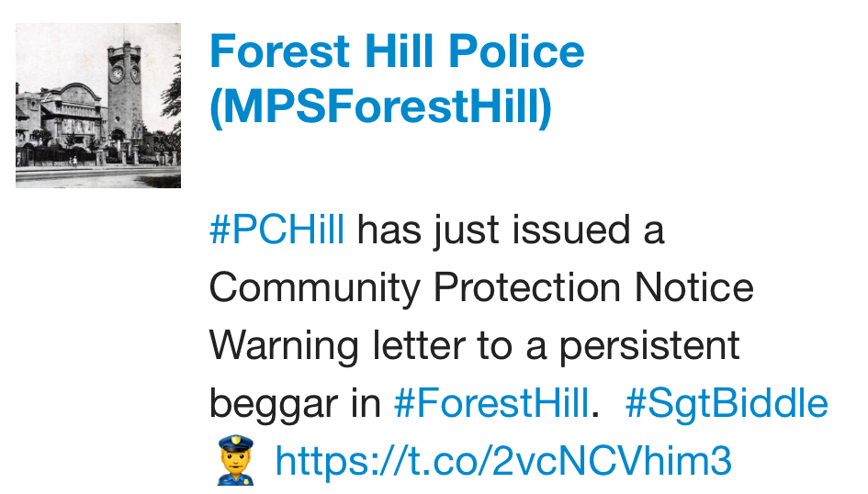The width and height of the screenshot is (868, 494).
Task: Follow the #ForestHill hashtag link
Action: click(490, 403)
